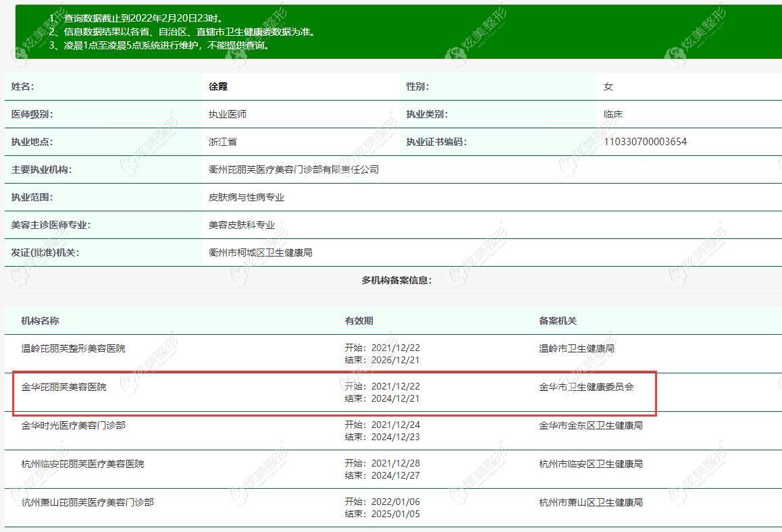Select the 金华时光医疗美容门诊部 row name
Image resolution: width=782 pixels, height=532 pixels.
coord(74,425)
